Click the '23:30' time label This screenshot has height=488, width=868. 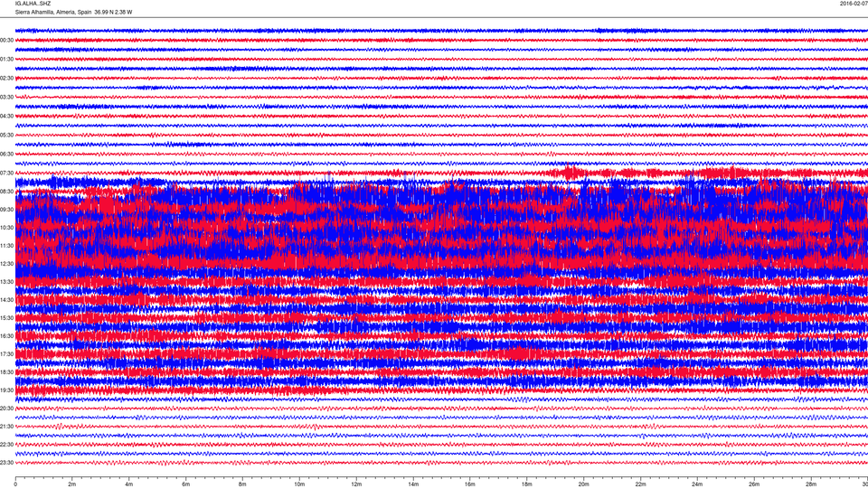click(6, 463)
